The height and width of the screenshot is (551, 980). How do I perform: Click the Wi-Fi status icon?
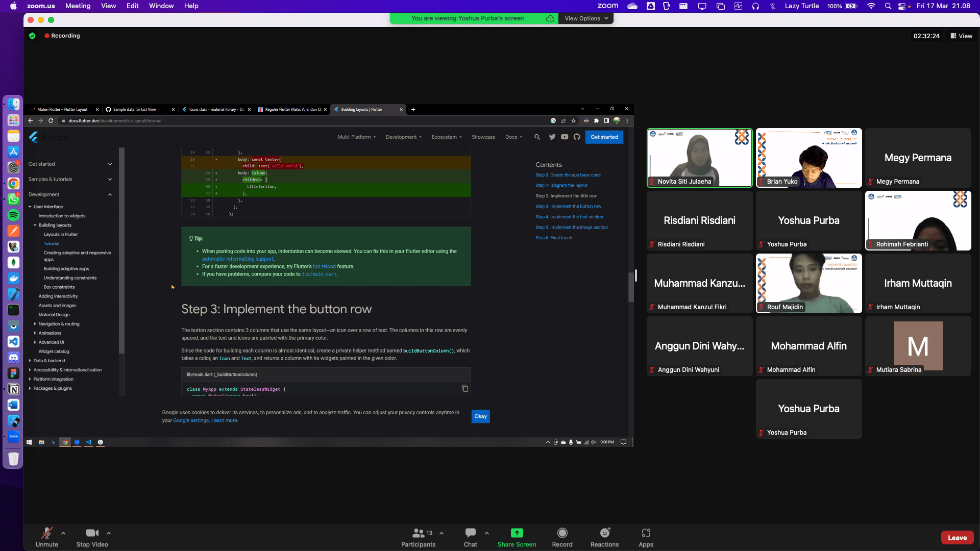pyautogui.click(x=871, y=6)
